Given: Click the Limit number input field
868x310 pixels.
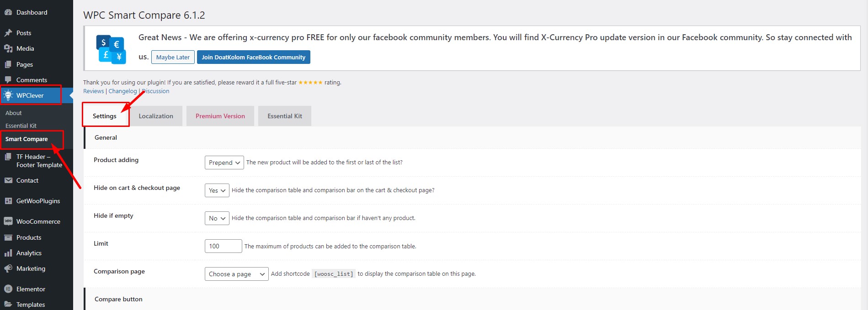Looking at the screenshot, I should [224, 246].
